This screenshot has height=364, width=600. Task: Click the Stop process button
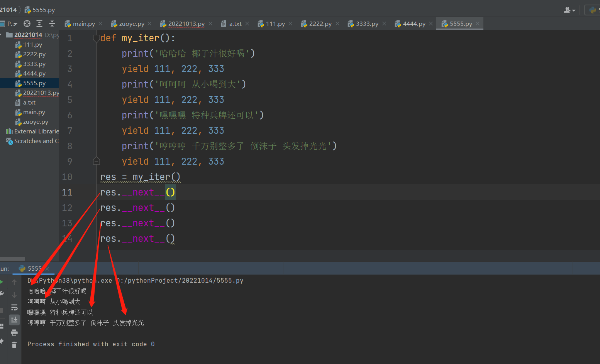coord(2,310)
